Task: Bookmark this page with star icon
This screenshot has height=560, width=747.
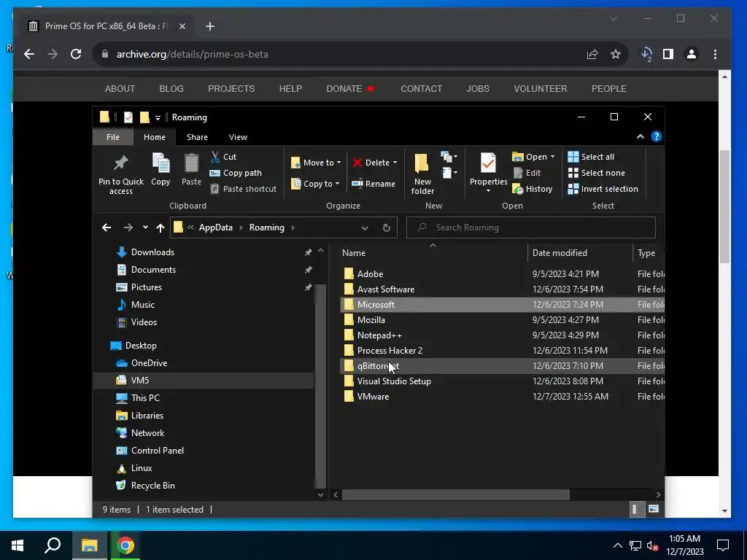Action: 616,54
